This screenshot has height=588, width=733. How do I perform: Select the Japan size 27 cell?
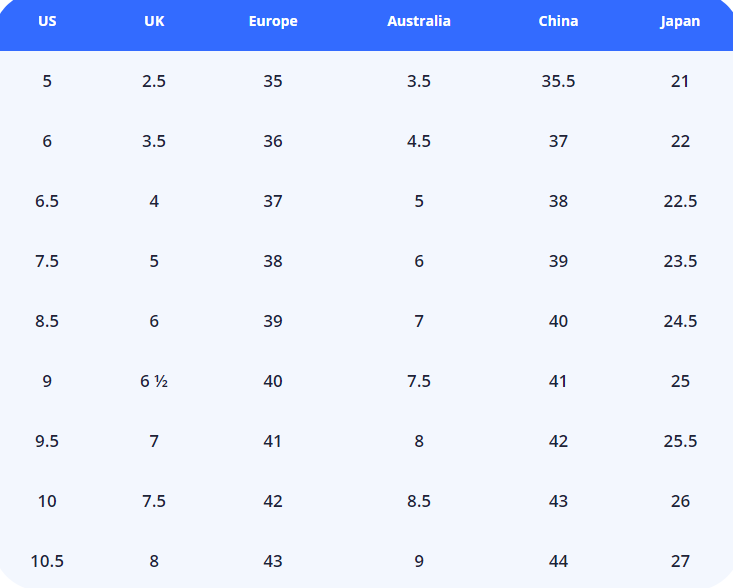(680, 561)
